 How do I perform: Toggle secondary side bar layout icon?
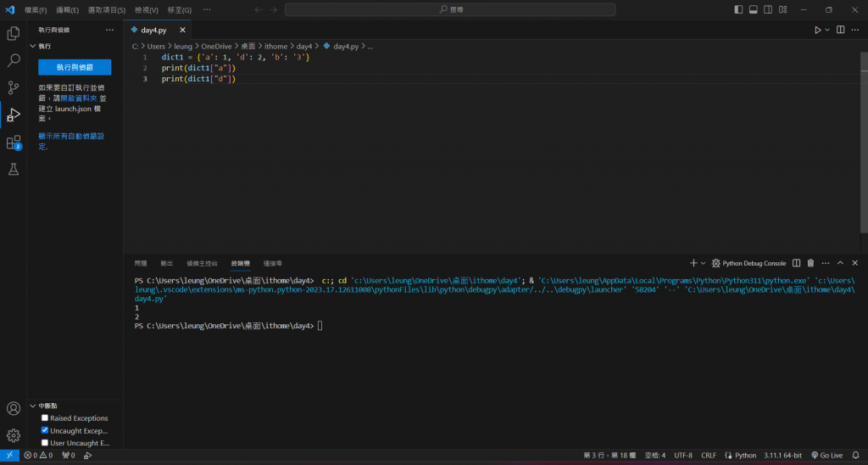[x=768, y=9]
